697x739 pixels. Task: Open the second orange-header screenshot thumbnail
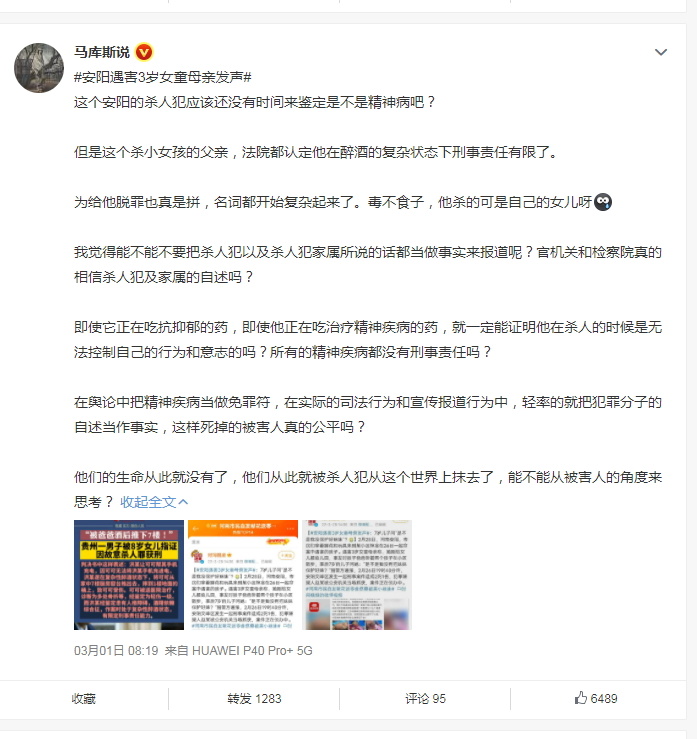tap(243, 575)
